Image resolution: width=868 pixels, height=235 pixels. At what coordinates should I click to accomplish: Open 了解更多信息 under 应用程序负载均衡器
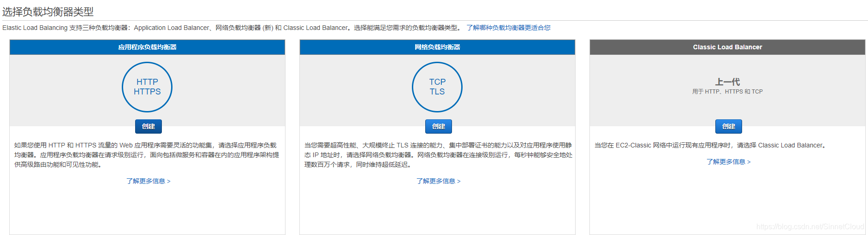pos(149,181)
